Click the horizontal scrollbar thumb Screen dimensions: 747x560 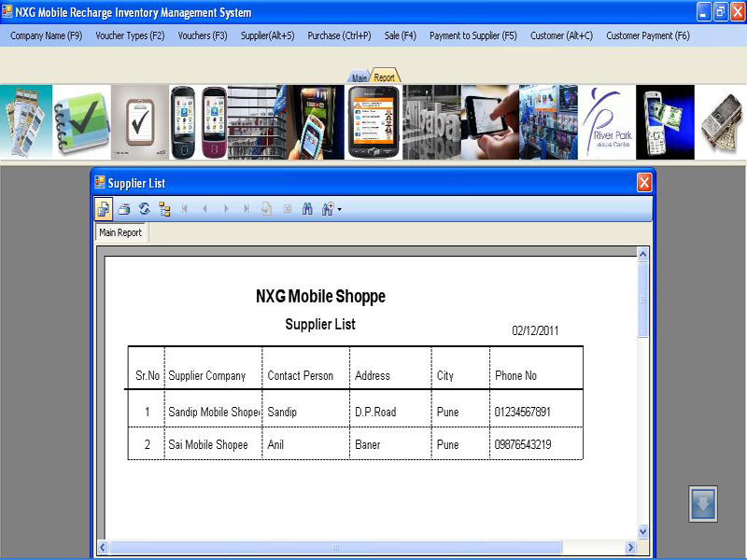336,547
